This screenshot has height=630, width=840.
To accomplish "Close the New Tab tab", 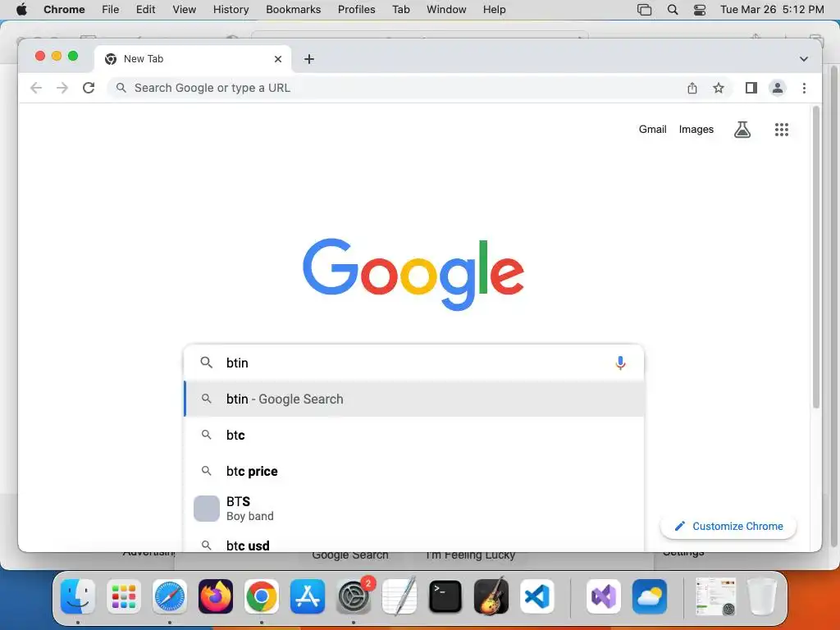I will [278, 59].
